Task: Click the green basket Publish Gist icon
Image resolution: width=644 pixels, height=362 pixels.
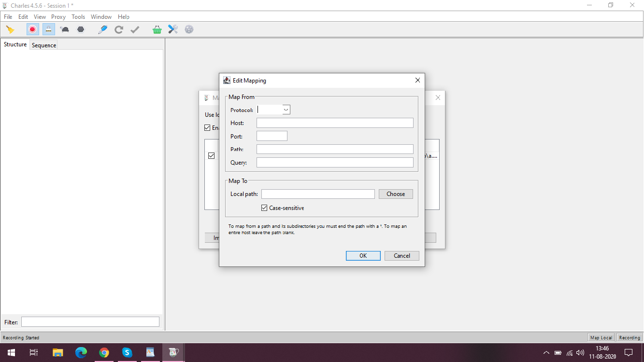Action: click(x=157, y=29)
